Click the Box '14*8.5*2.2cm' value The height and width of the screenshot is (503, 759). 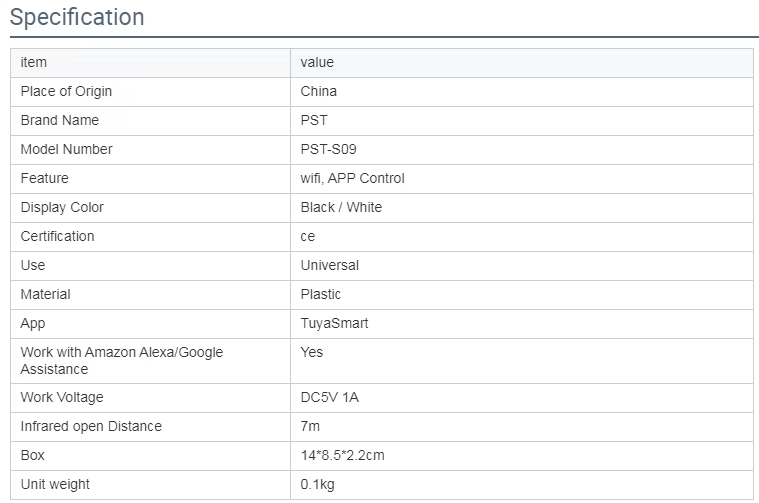(x=342, y=455)
